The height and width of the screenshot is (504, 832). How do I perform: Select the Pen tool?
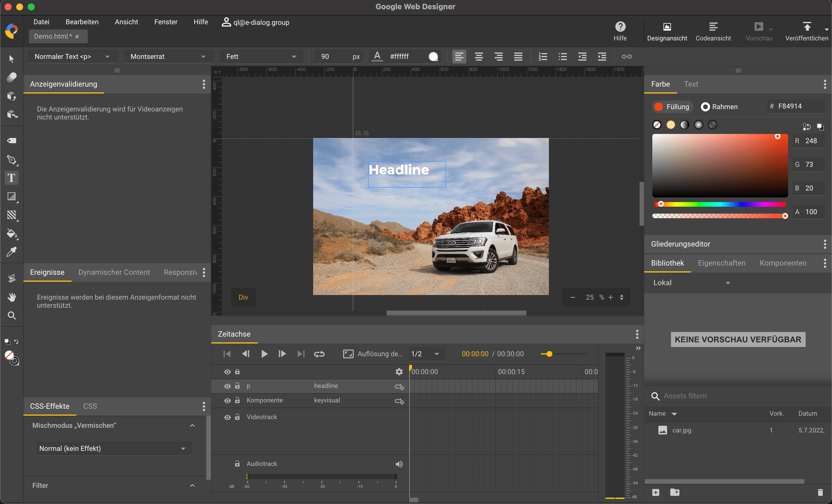[12, 160]
